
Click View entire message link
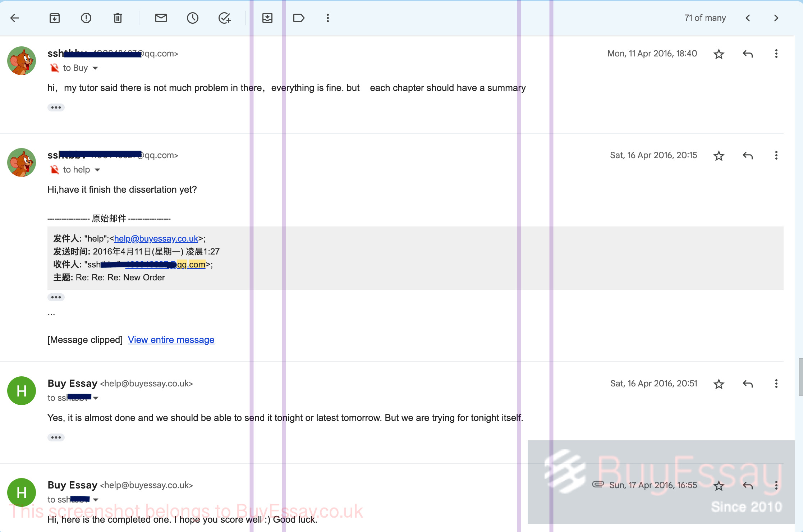click(x=171, y=340)
